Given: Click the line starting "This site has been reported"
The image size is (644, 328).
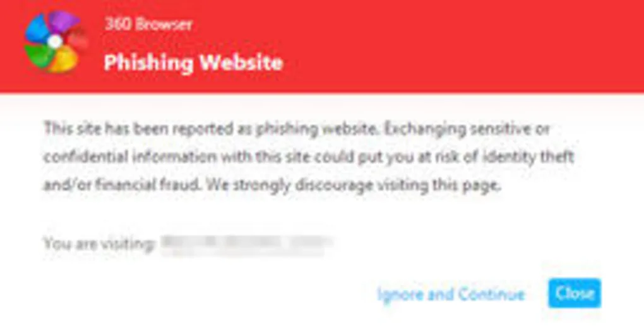Looking at the screenshot, I should pyautogui.click(x=297, y=129).
